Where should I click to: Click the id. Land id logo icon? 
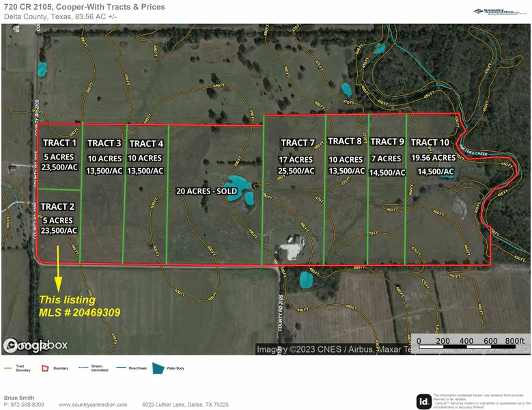[x=423, y=402]
